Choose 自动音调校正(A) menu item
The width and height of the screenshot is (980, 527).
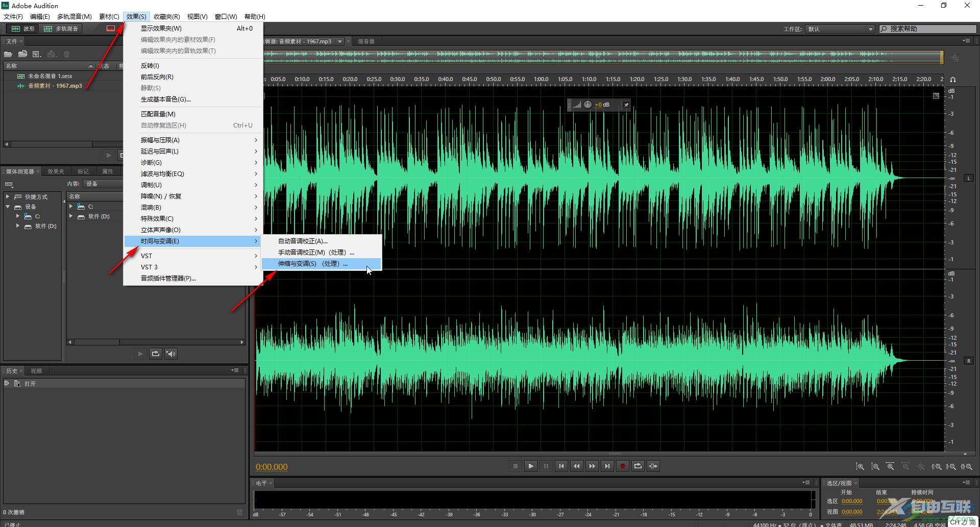coord(322,241)
